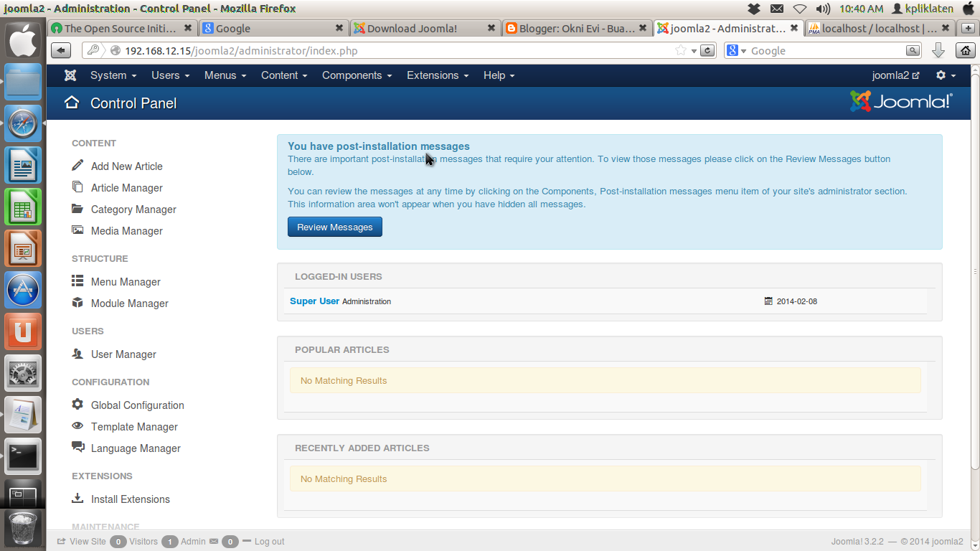Screen dimensions: 980x551
Task: Open a new browser tab with plus
Action: click(967, 29)
